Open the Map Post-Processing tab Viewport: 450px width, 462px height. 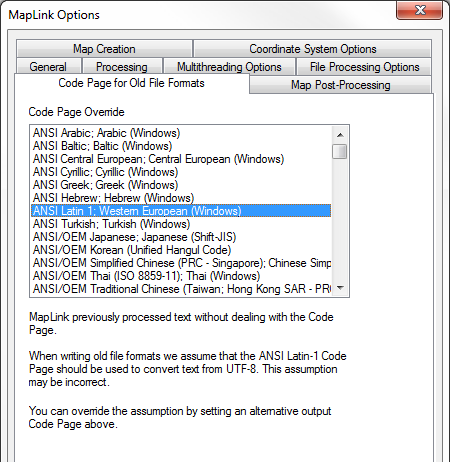[x=340, y=85]
